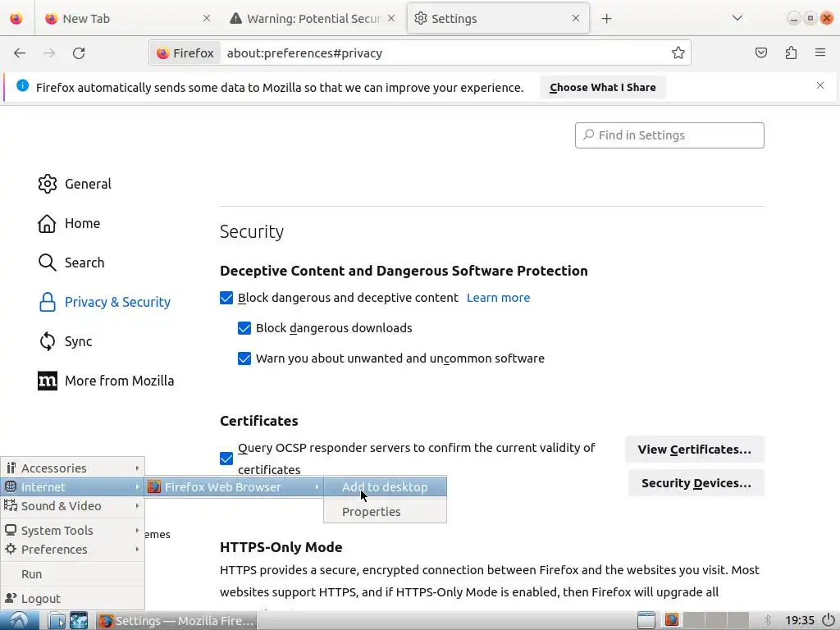Screen dimensions: 840x630
Task: Select Add to desktop menu entry
Action: pyautogui.click(x=385, y=487)
